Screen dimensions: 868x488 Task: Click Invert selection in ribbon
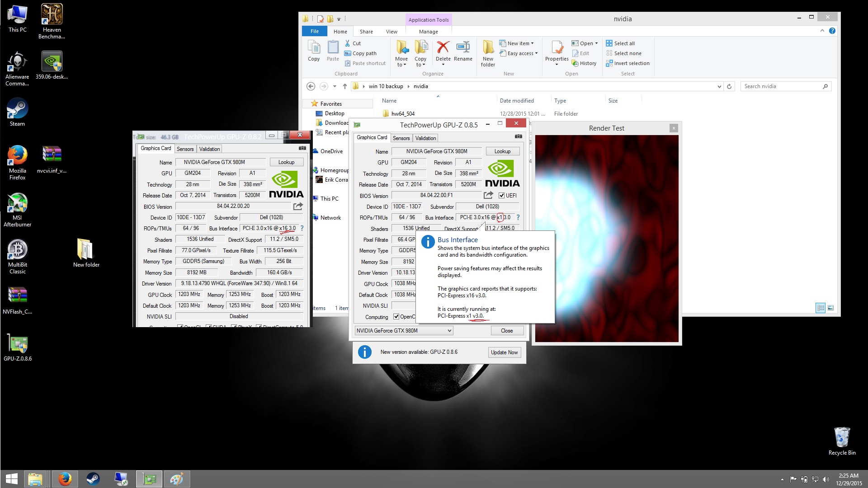tap(628, 63)
